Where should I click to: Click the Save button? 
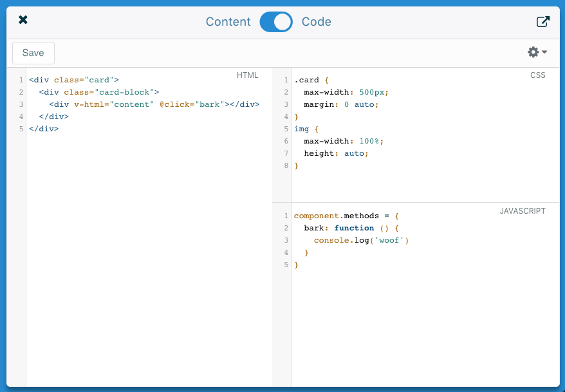[x=33, y=53]
